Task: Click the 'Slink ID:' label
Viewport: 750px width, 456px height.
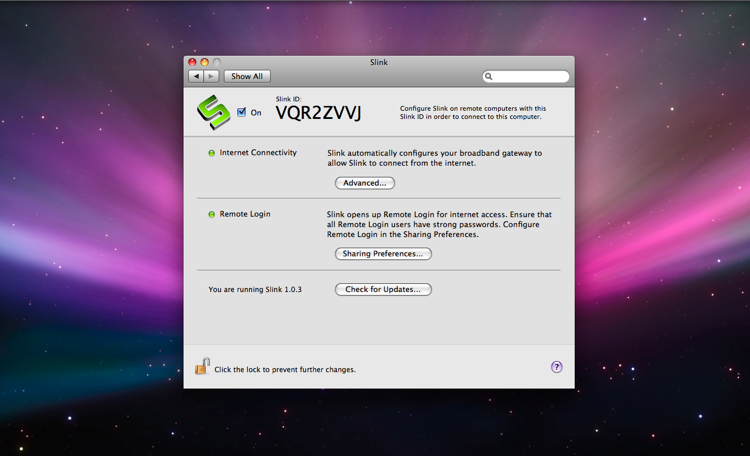Action: [x=288, y=99]
